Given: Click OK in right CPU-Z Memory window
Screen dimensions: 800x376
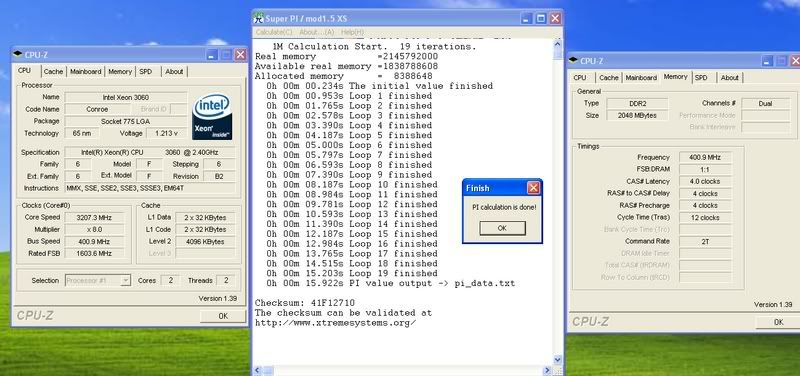Looking at the screenshot, I should click(x=778, y=322).
